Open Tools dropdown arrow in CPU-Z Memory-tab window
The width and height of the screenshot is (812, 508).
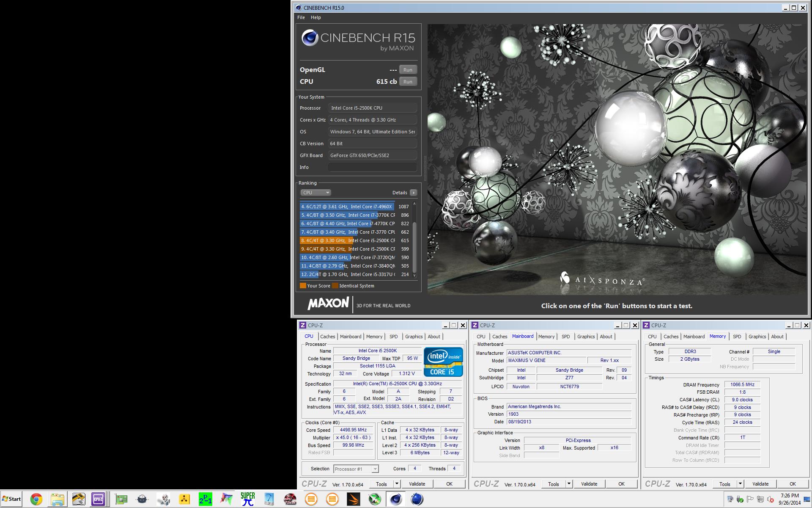[x=740, y=484]
